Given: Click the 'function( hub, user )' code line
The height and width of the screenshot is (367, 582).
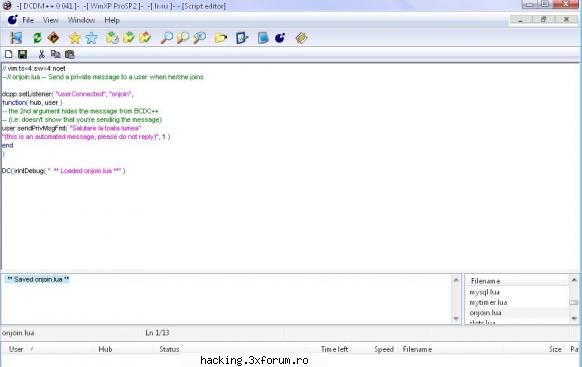Looking at the screenshot, I should click(x=32, y=103).
